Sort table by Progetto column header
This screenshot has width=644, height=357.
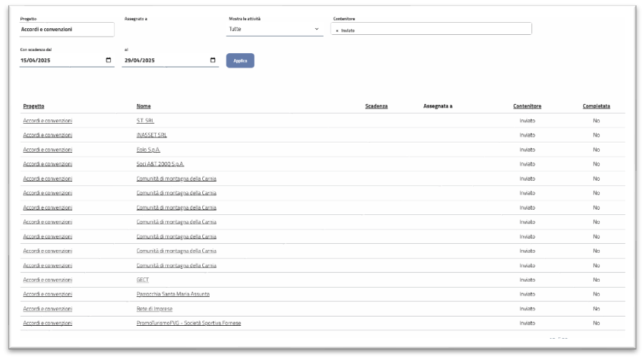tap(33, 106)
